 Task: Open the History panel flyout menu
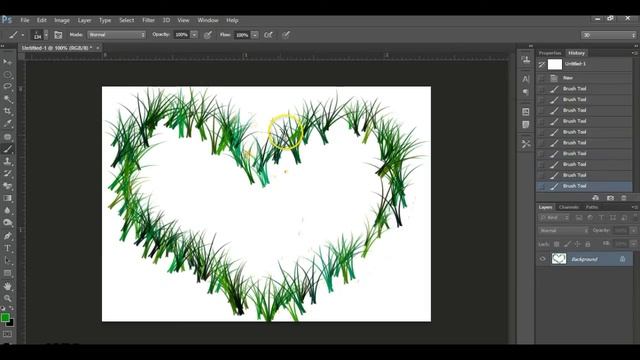point(634,53)
